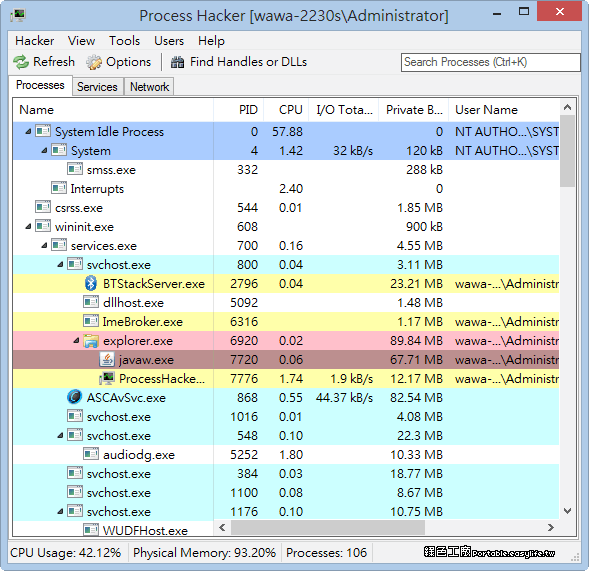Click the System Idle Process icon
Image resolution: width=589 pixels, height=571 pixels.
pyautogui.click(x=43, y=131)
